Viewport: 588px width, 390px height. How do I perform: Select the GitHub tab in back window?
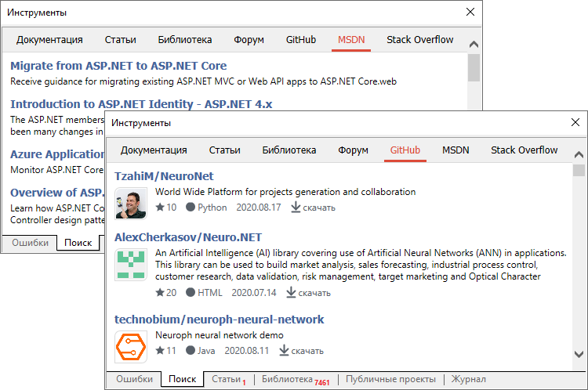click(x=301, y=39)
